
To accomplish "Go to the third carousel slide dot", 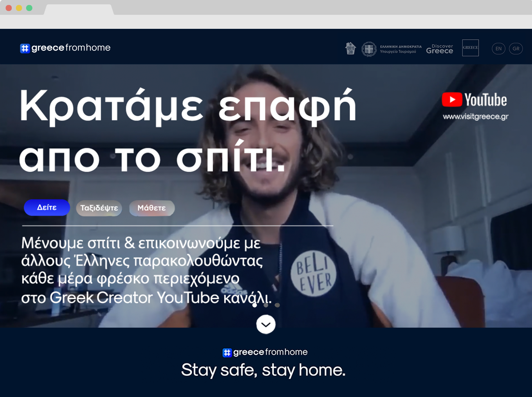I will pos(277,305).
